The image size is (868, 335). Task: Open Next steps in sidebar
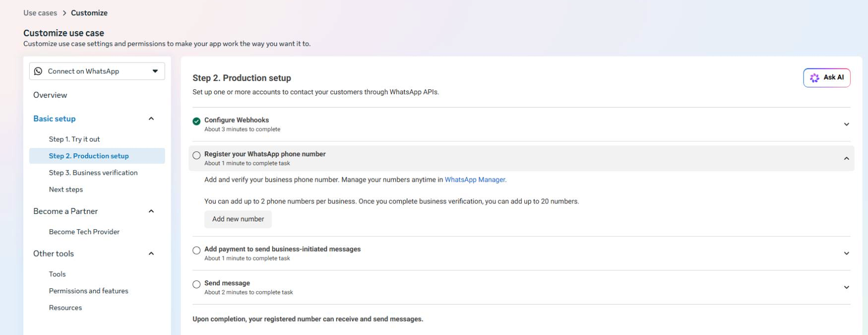click(x=66, y=190)
